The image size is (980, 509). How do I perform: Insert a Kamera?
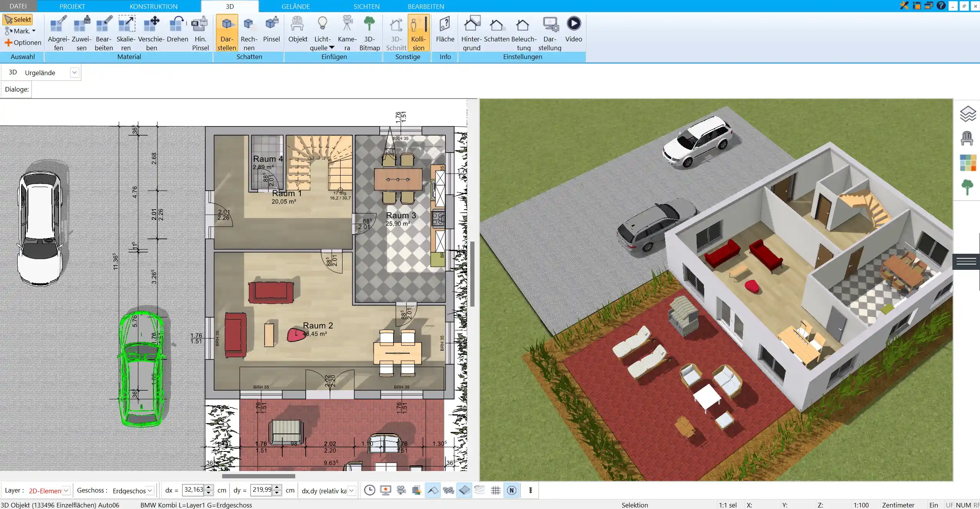tap(347, 33)
